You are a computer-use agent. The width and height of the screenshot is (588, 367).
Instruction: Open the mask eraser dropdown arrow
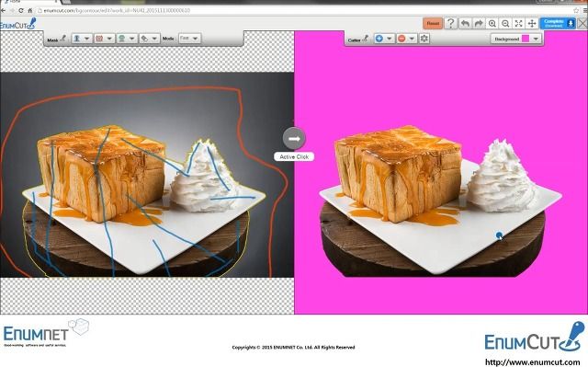pyautogui.click(x=154, y=39)
